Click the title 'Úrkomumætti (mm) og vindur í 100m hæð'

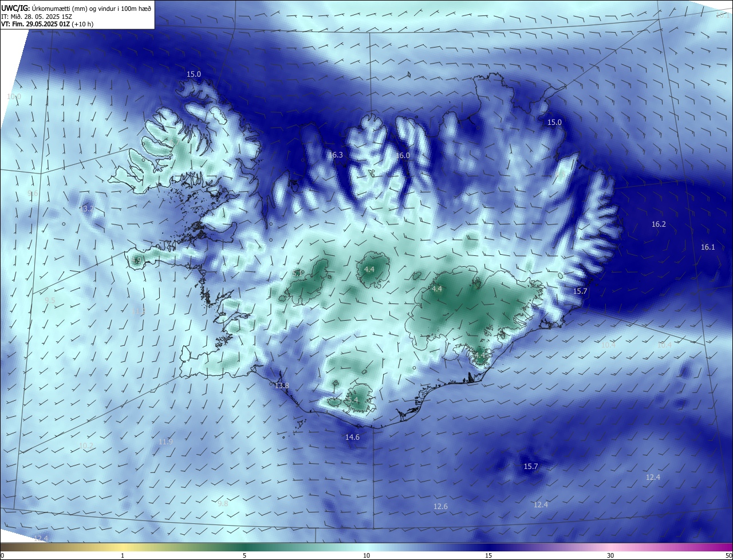point(90,7)
